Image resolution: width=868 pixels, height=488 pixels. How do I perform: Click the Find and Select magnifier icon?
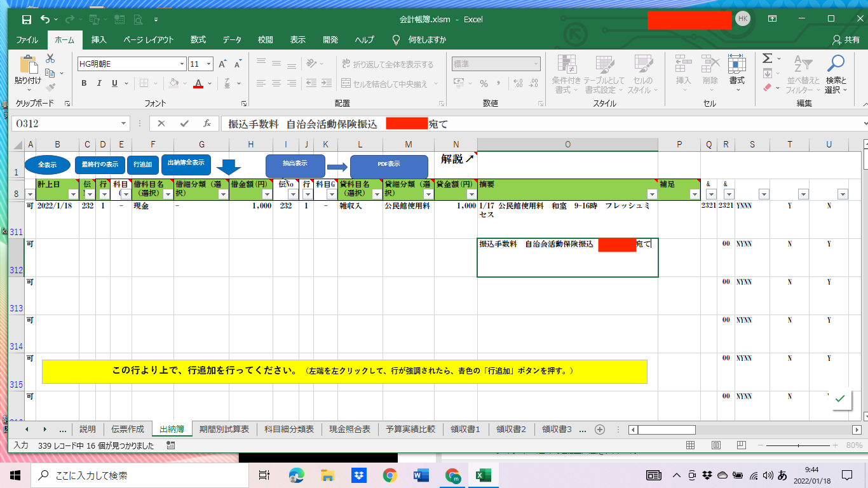pyautogui.click(x=836, y=64)
